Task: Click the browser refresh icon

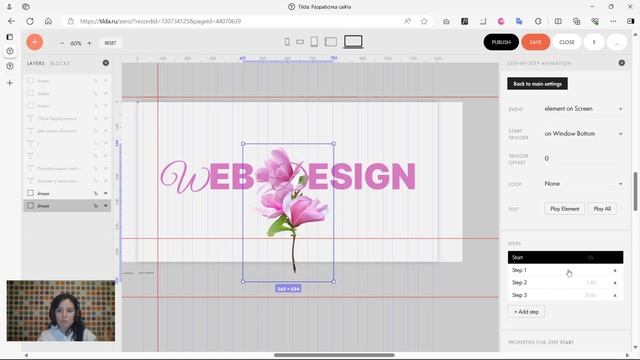Action: [x=30, y=21]
